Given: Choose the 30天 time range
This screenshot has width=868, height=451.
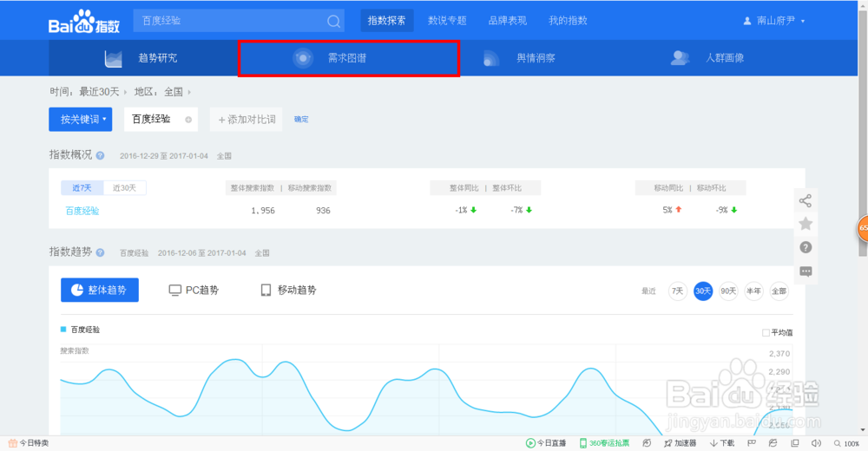Looking at the screenshot, I should tap(703, 291).
